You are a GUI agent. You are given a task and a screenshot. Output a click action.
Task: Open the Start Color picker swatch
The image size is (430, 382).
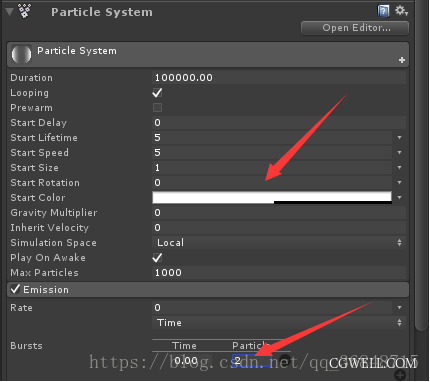[272, 197]
